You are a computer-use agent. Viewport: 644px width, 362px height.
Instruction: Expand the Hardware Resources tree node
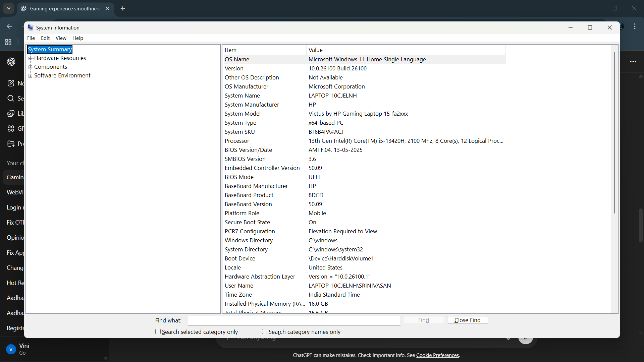click(31, 58)
